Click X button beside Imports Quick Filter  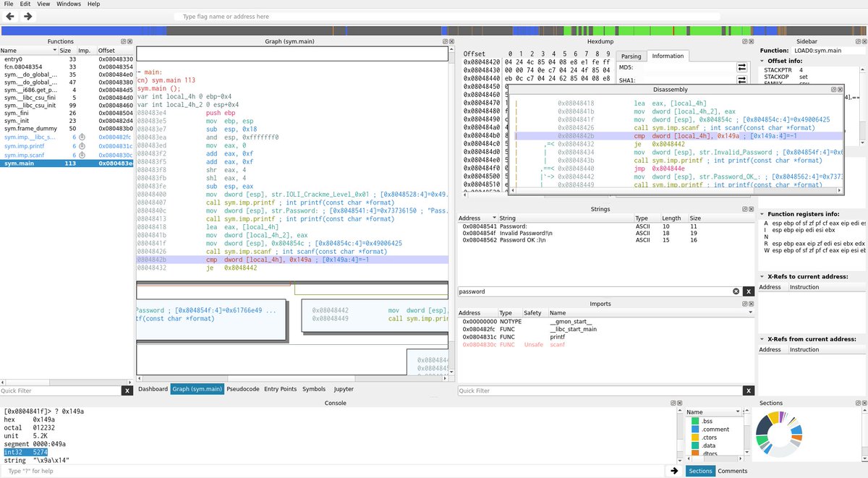coord(749,390)
